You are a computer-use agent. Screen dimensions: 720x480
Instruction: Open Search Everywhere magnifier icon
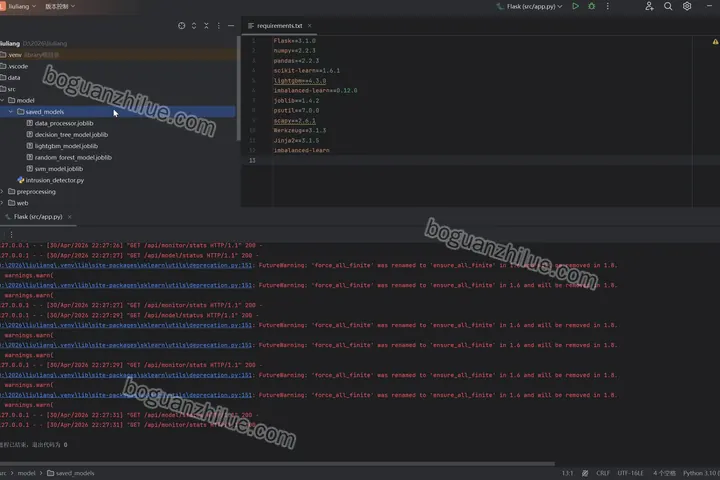(x=668, y=6)
